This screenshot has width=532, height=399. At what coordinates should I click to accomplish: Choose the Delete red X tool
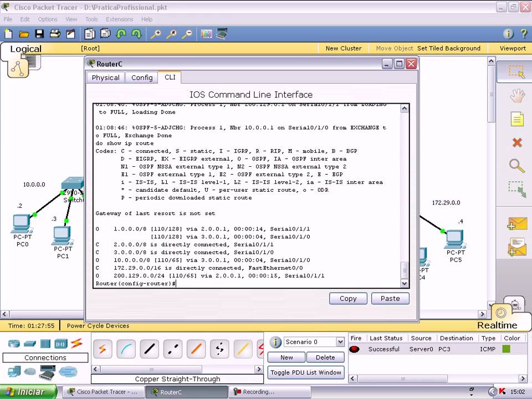[x=517, y=142]
